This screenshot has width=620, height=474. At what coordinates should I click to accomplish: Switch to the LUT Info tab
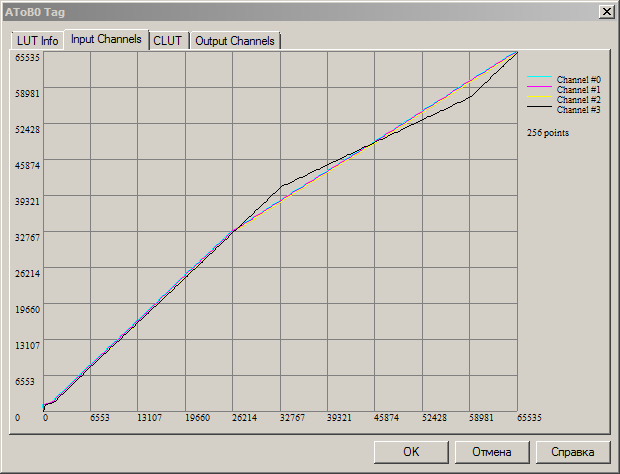point(38,41)
